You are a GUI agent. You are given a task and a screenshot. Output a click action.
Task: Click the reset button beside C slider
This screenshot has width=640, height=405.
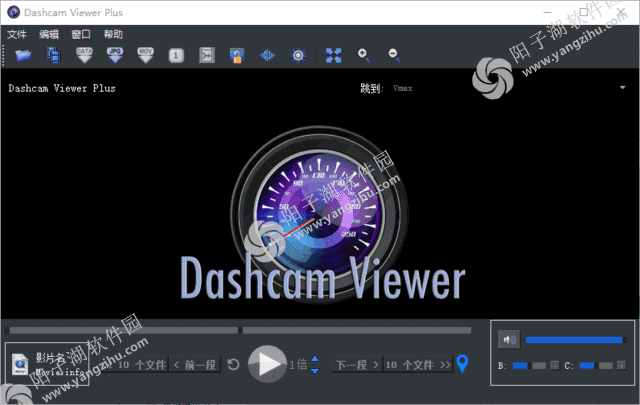(622, 365)
